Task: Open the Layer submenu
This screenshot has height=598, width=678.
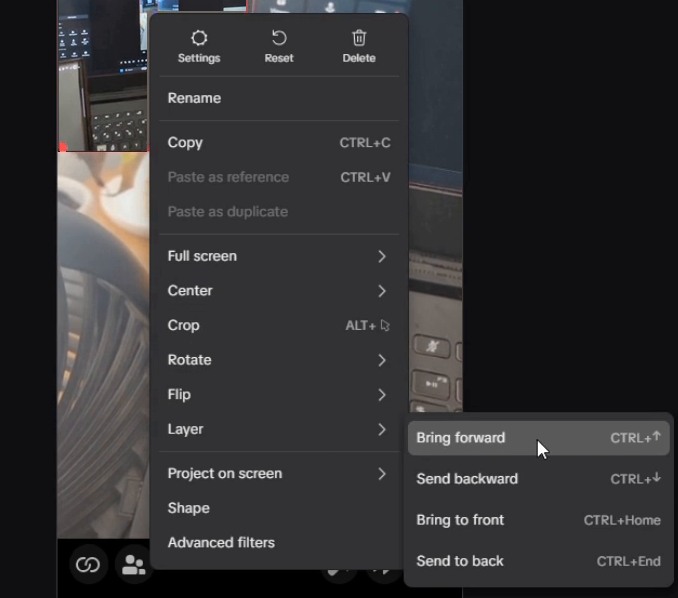Action: (x=279, y=429)
